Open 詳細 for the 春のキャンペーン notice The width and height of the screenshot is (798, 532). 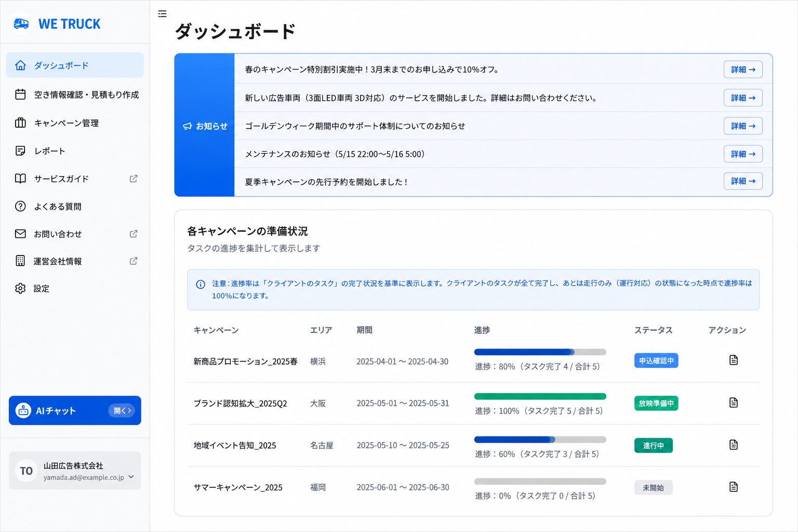743,70
